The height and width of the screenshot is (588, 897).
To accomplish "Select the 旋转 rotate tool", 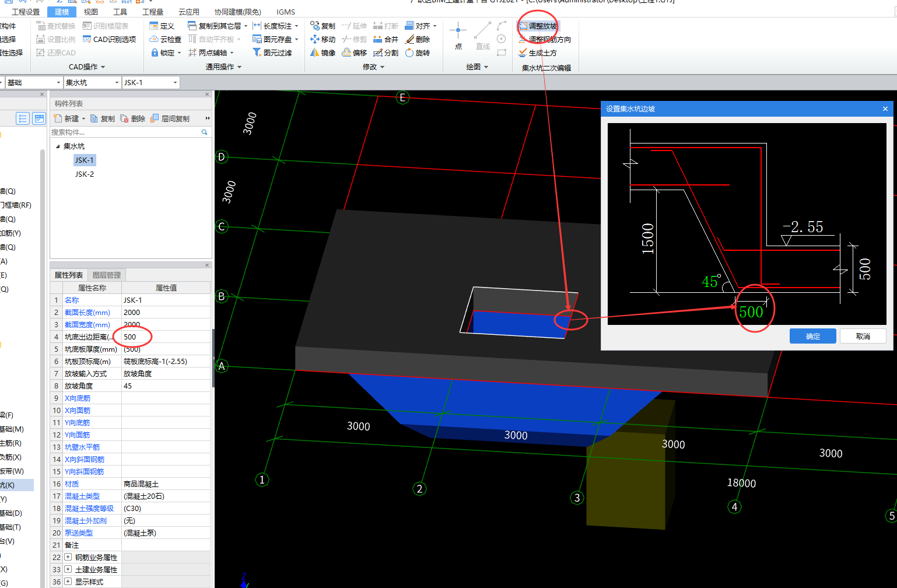I will tap(418, 52).
